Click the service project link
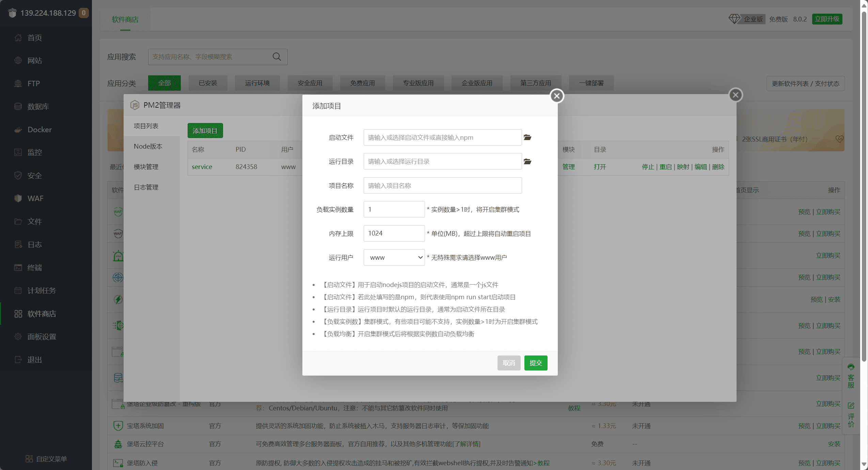Viewport: 868px width, 470px height. [x=202, y=167]
